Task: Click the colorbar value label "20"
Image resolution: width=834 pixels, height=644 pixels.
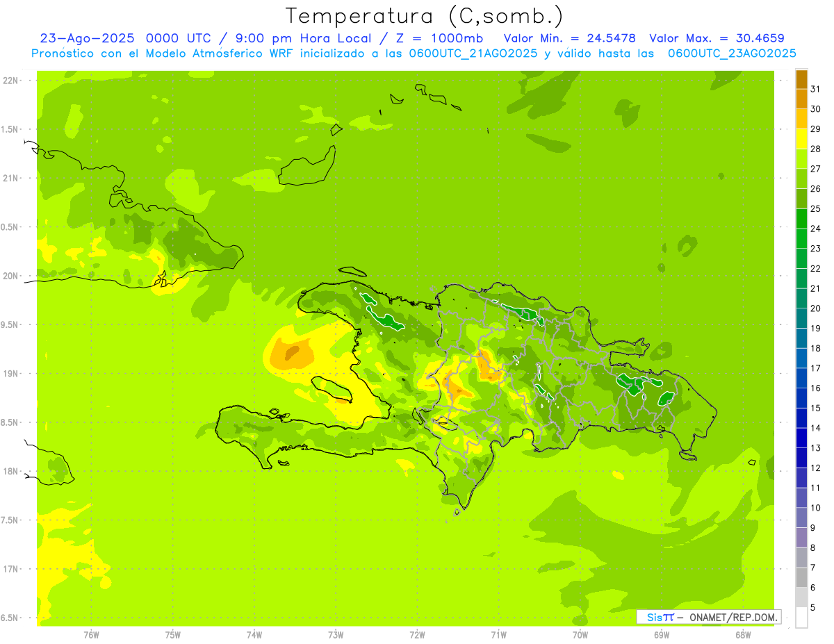Action: coord(815,308)
